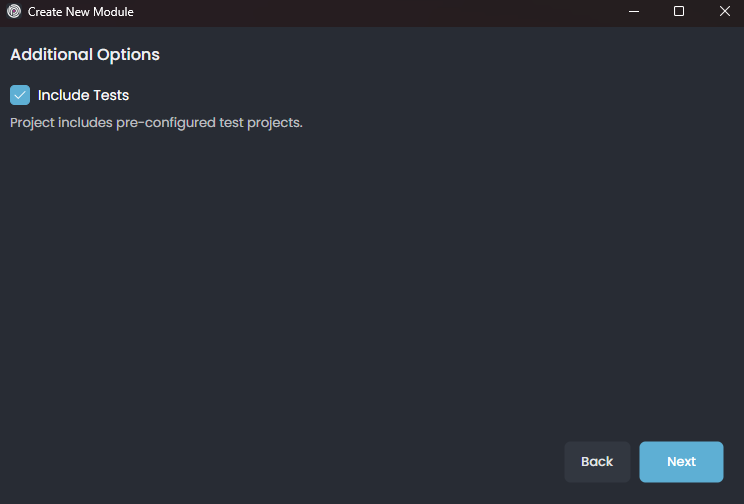Return to previous page via Back
The image size is (744, 504).
[x=597, y=462]
